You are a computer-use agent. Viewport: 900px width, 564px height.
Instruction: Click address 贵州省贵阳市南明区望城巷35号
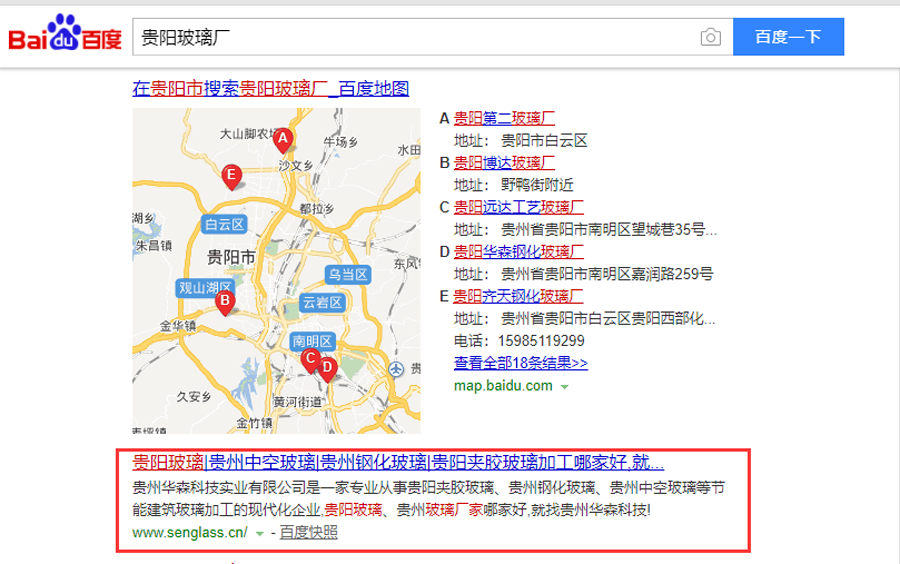tap(609, 230)
